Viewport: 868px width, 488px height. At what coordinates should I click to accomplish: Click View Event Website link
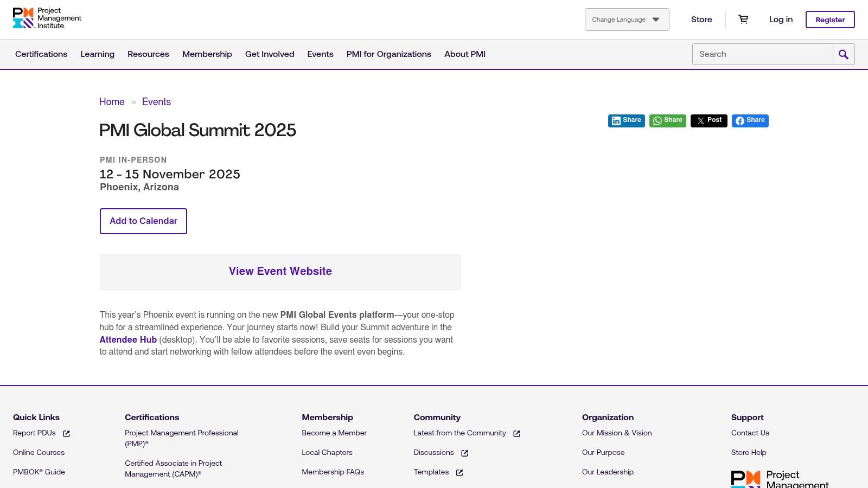click(280, 271)
